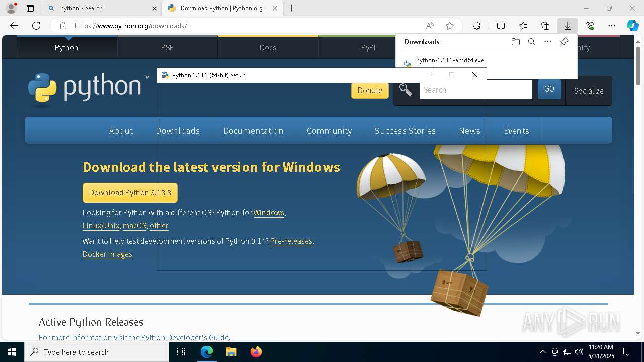Open the browser extensions icon
This screenshot has width=644, height=362.
point(476,26)
